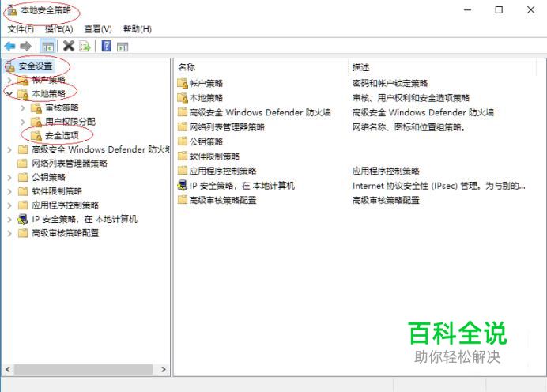Click the IP 安全策略 icon in the list pane
Screen dimensions: 547x392
183,185
